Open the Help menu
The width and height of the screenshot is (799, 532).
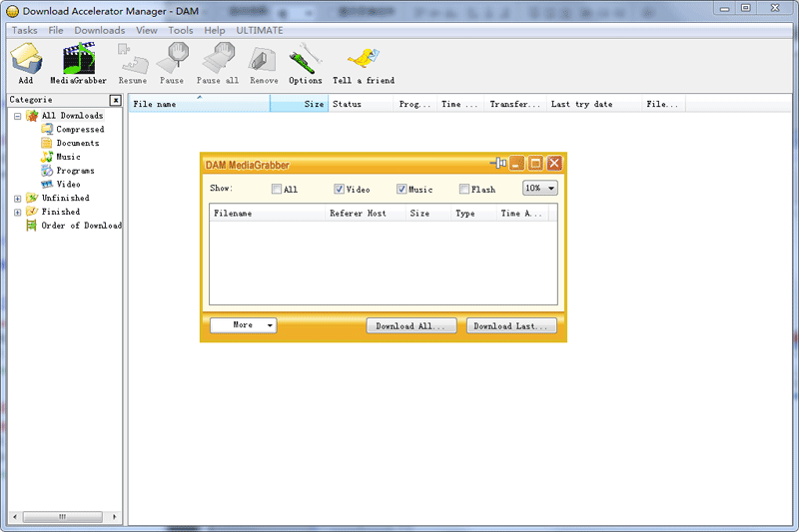click(215, 31)
